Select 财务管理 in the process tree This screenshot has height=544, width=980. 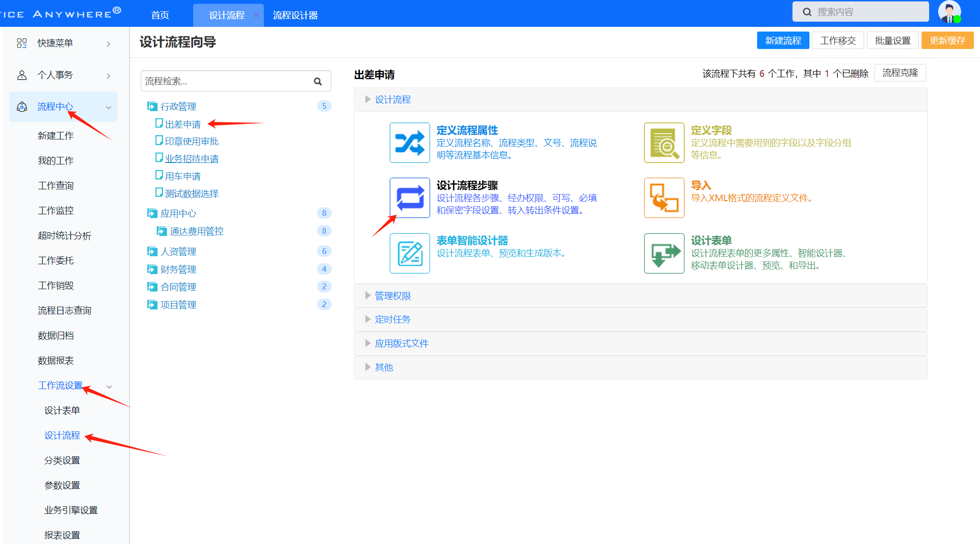[x=179, y=269]
